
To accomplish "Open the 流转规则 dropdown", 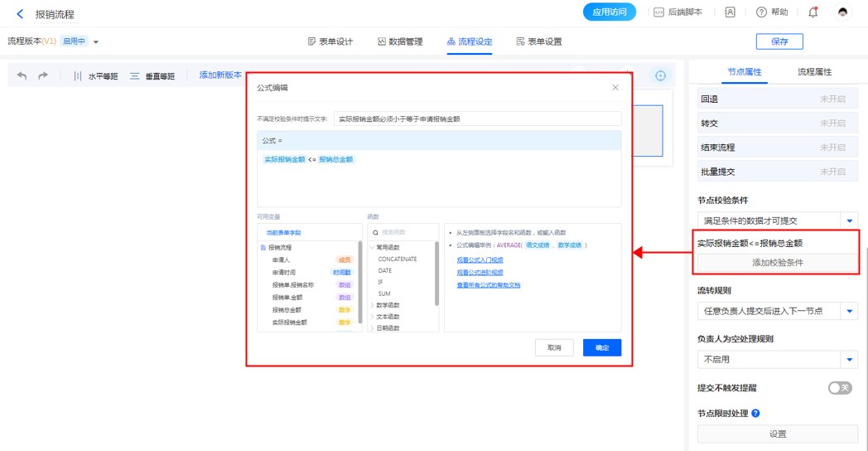I will (849, 312).
